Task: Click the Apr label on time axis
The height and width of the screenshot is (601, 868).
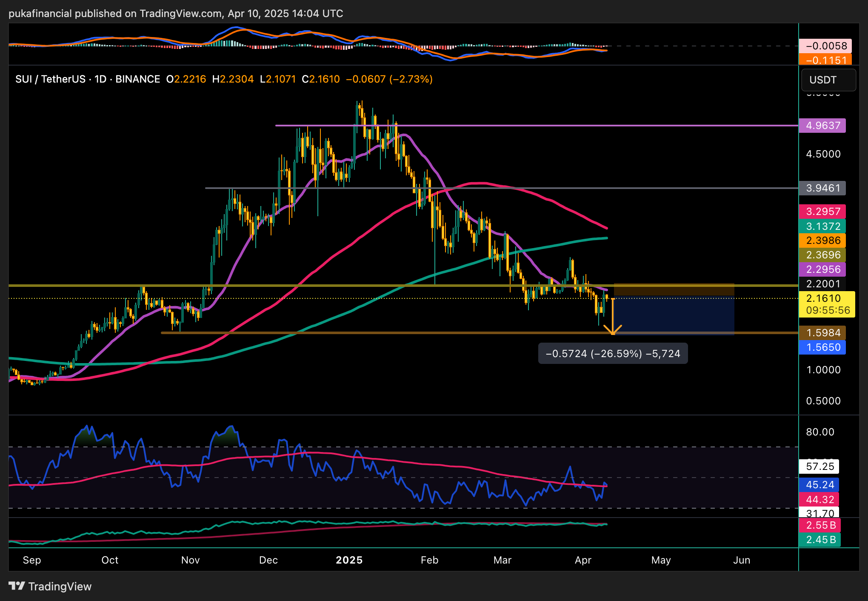Action: coord(583,560)
